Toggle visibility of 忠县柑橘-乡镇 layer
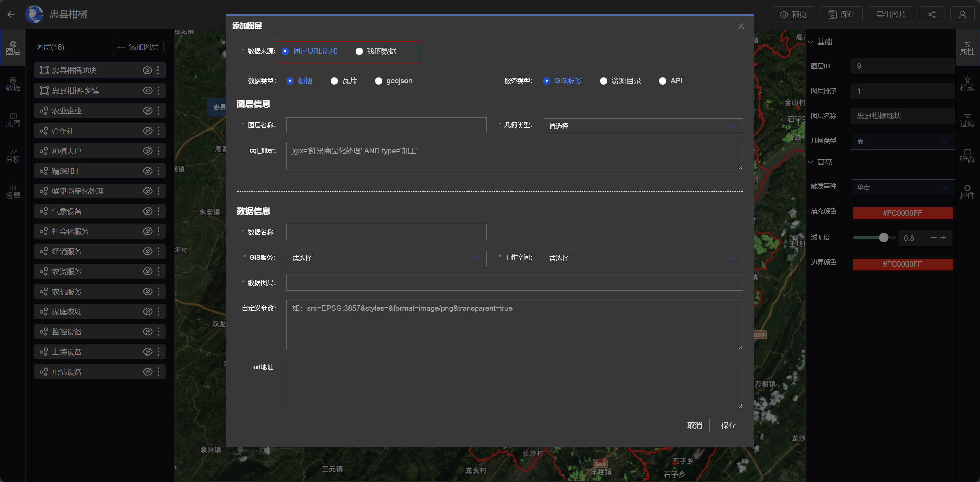Screen dimensions: 980x482 147,91
